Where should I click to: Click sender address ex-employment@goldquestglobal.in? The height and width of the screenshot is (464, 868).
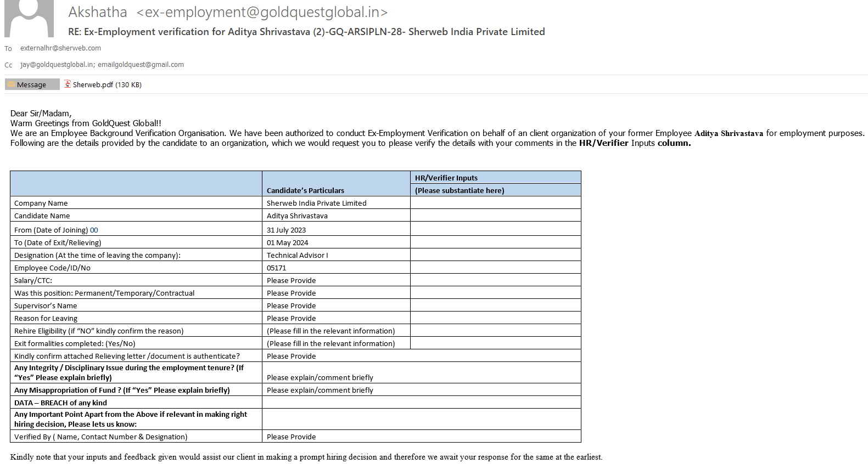262,12
